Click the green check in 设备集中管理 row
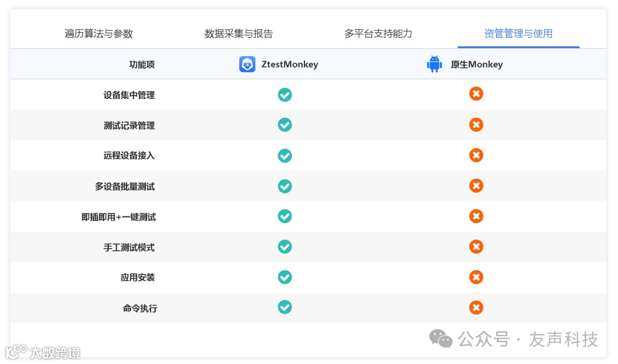This screenshot has height=364, width=618. click(284, 94)
